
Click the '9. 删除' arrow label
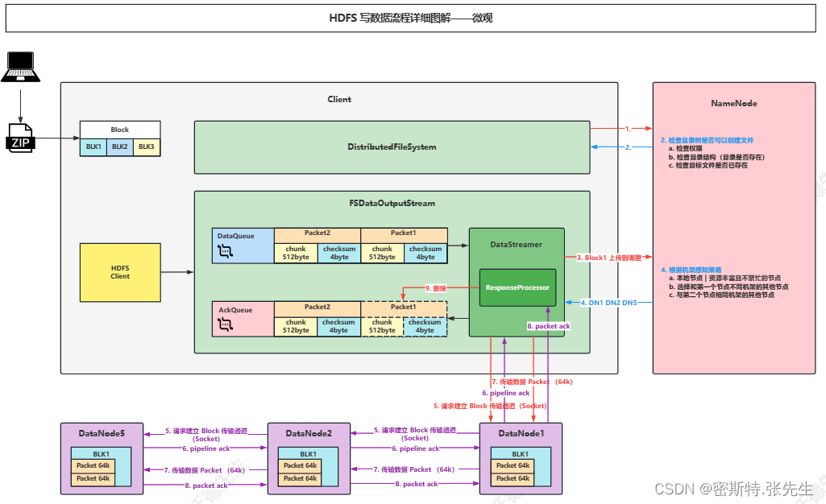point(436,288)
